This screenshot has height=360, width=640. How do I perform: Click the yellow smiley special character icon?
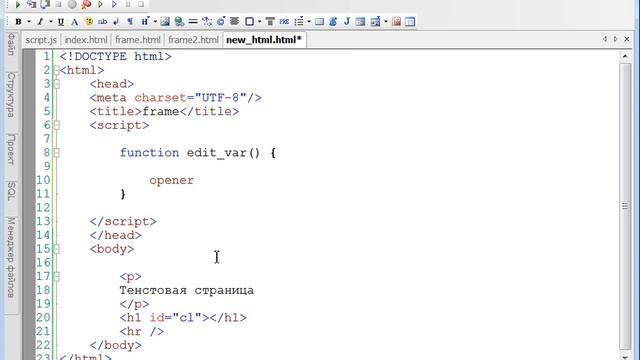89,22
